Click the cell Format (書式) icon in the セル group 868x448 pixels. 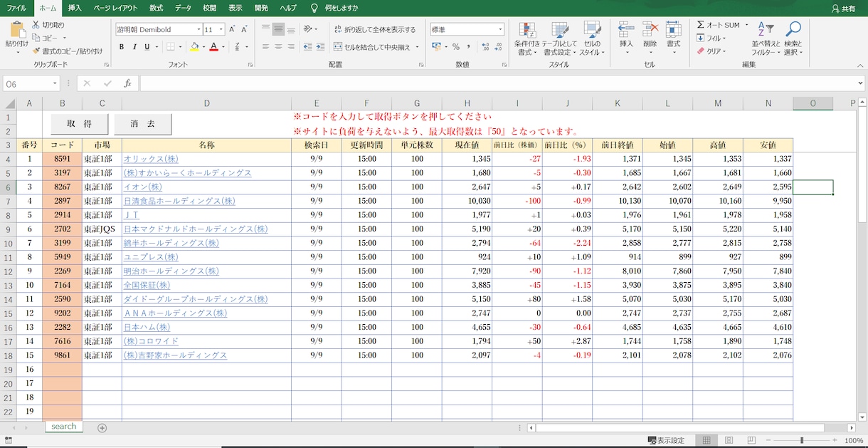[673, 30]
